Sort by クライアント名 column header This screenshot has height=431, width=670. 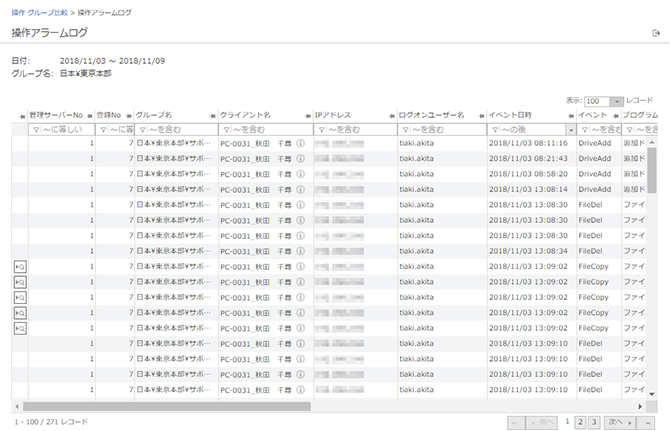coord(246,115)
